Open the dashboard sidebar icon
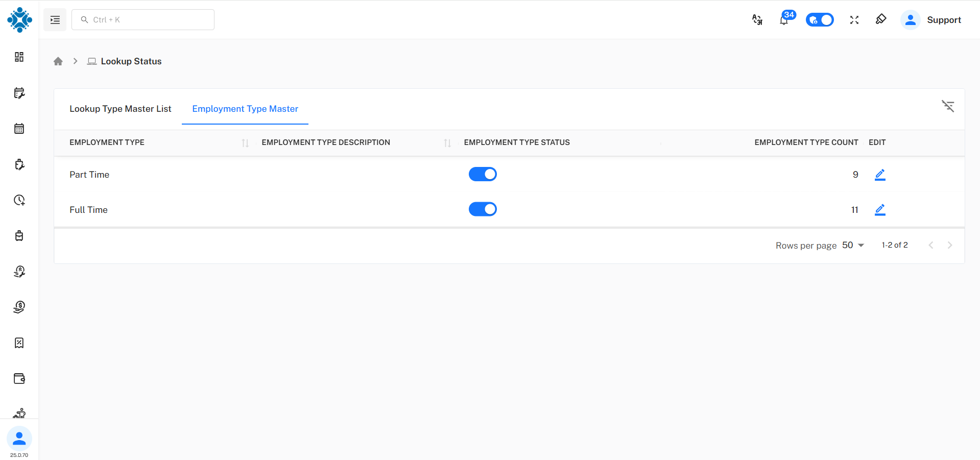The width and height of the screenshot is (980, 460). click(x=19, y=57)
